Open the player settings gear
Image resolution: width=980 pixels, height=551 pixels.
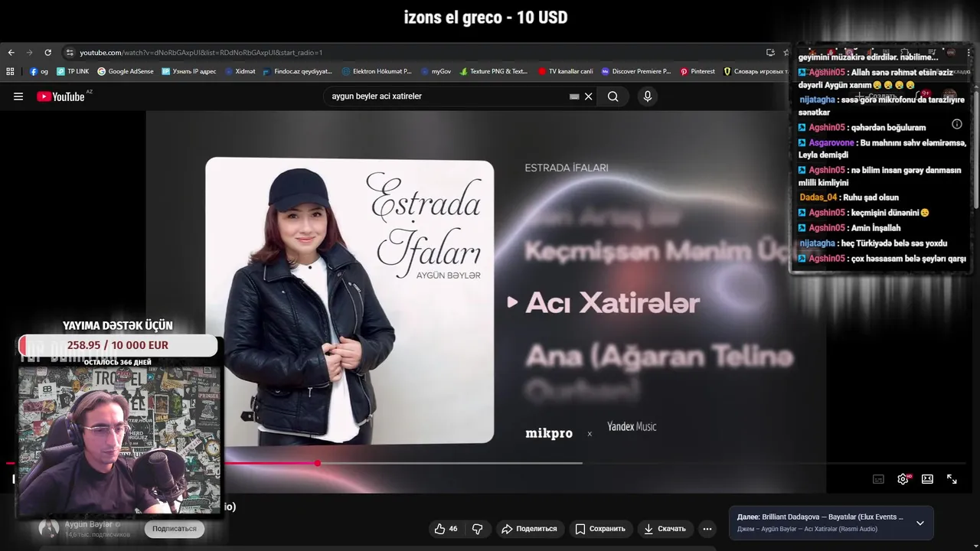point(903,479)
